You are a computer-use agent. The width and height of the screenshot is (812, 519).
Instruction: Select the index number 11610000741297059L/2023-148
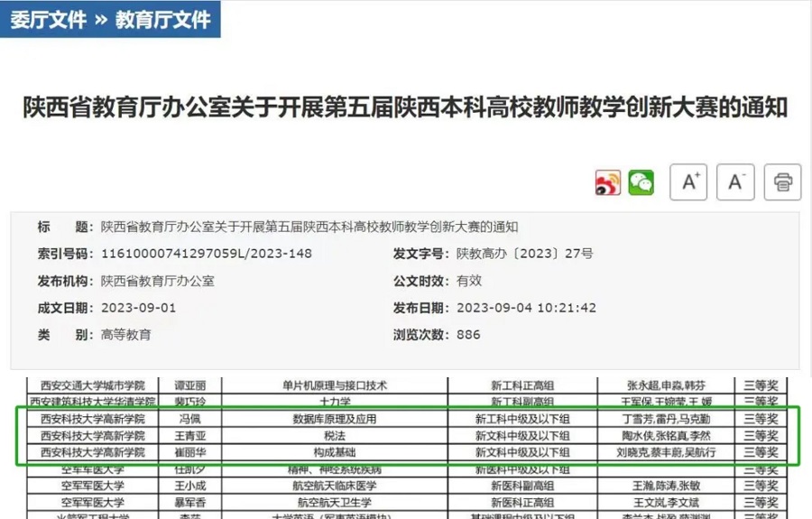[206, 254]
